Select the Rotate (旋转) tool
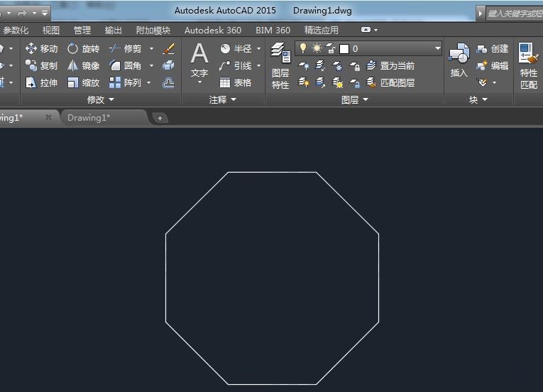This screenshot has width=543, height=392. (x=84, y=48)
